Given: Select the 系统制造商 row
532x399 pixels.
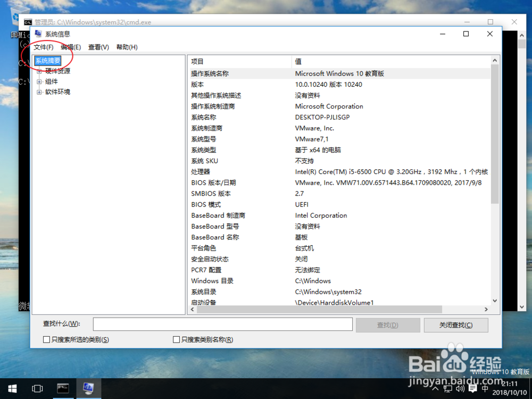Looking at the screenshot, I should pyautogui.click(x=339, y=128).
